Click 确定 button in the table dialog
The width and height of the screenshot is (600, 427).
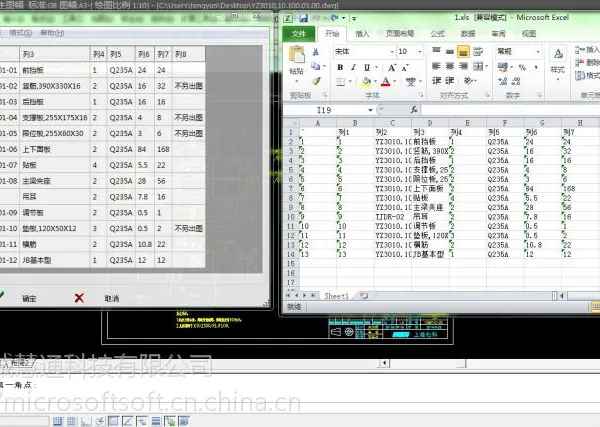click(29, 298)
